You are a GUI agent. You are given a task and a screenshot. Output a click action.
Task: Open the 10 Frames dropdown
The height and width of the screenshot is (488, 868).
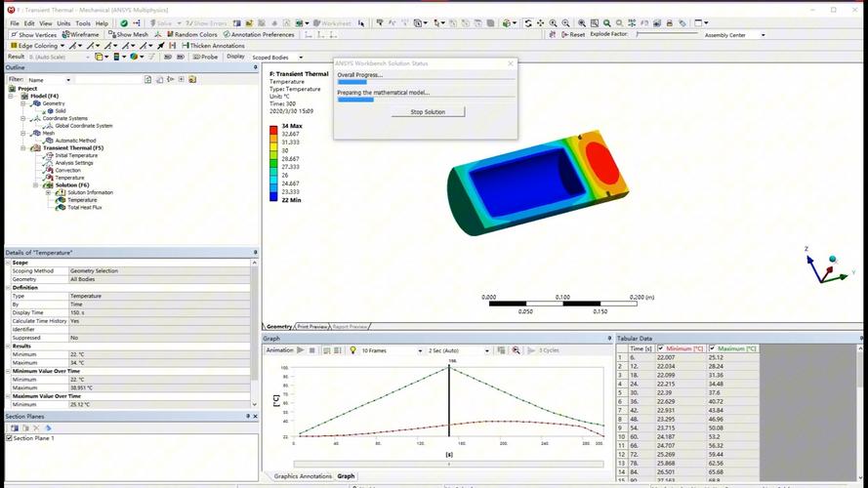[420, 350]
